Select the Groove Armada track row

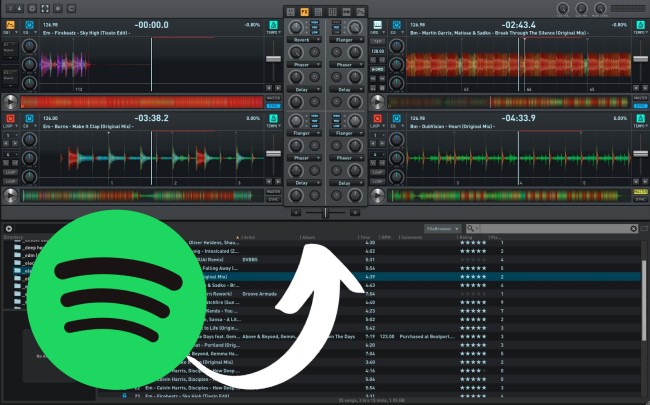(x=369, y=293)
